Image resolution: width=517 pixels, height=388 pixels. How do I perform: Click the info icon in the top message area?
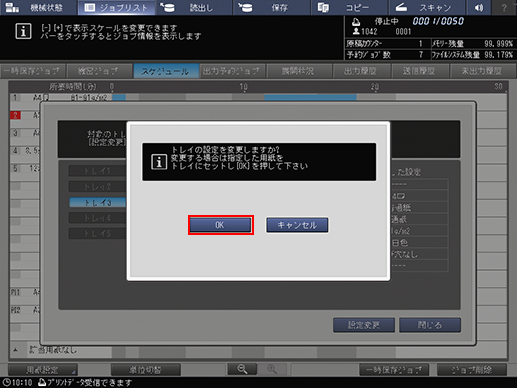coord(23,31)
